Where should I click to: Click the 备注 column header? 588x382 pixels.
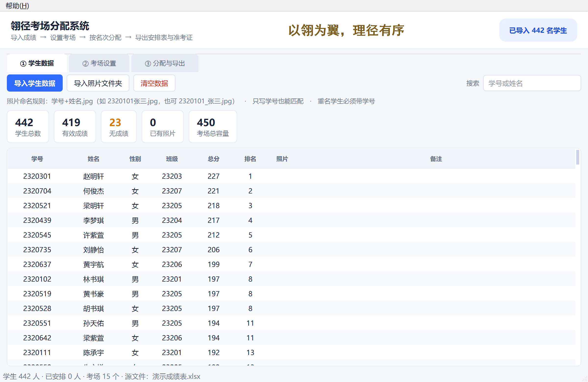coord(436,159)
